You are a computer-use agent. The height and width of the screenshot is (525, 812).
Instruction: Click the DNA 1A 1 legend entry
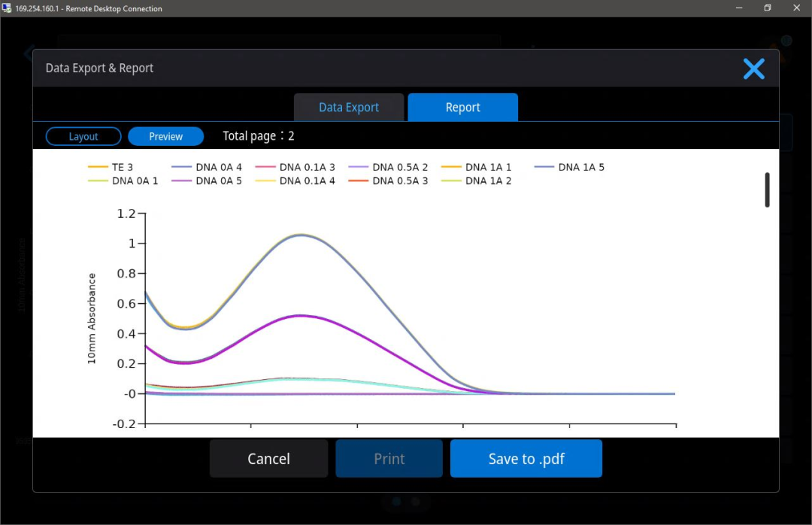(x=476, y=167)
